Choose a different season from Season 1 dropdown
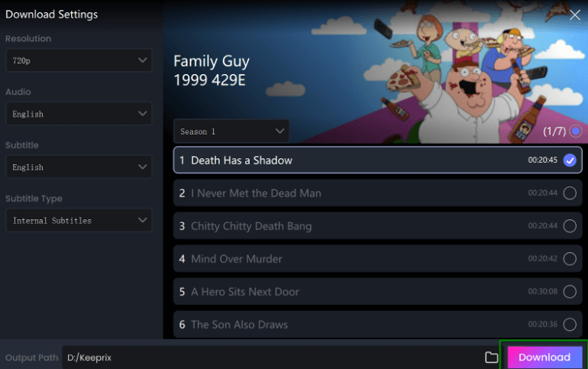The height and width of the screenshot is (369, 588). click(x=231, y=131)
